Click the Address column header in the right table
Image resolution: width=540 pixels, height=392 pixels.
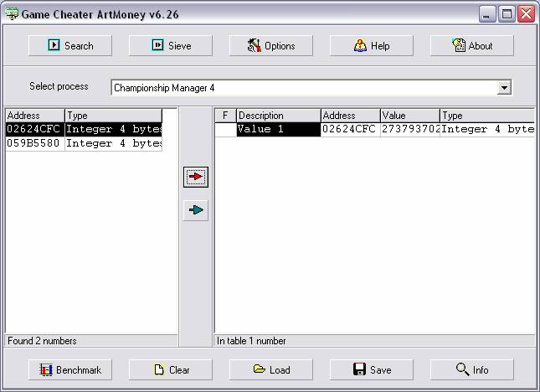tap(351, 116)
